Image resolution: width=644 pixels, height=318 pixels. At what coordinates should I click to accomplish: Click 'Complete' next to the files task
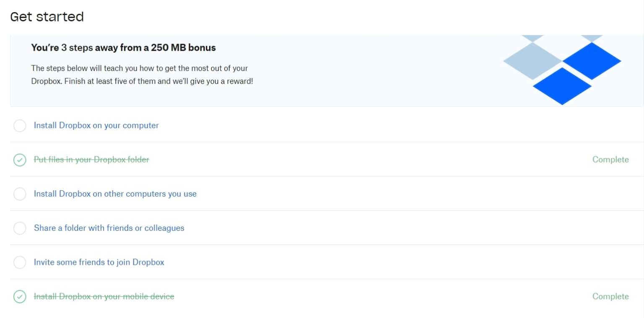(610, 160)
